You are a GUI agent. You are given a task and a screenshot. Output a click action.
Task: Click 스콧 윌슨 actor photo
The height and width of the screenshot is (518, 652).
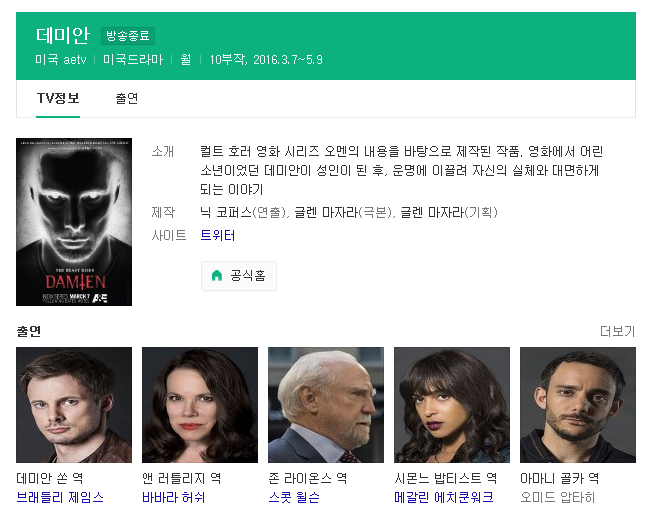[x=326, y=405]
